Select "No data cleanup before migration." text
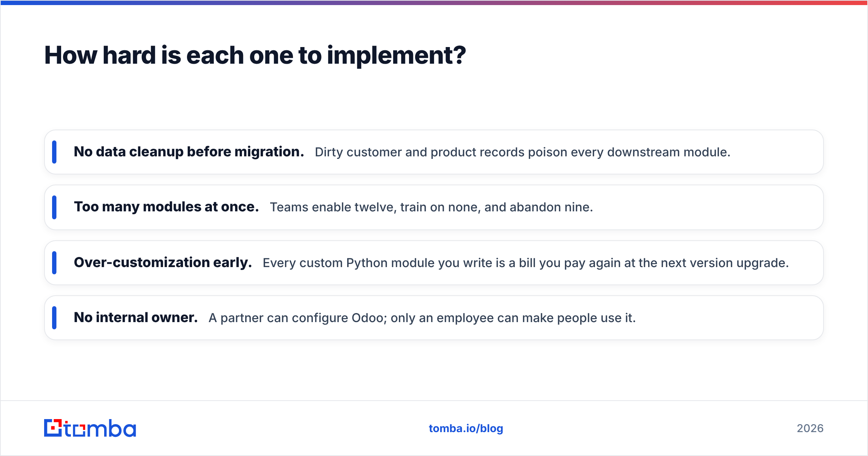This screenshot has width=868, height=456. [189, 152]
